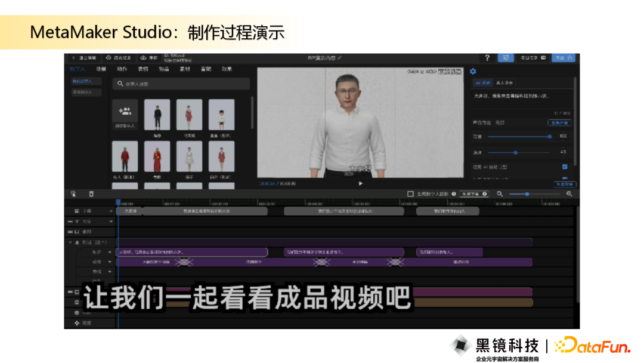Click the avatar library scrollbar
The height and width of the screenshot is (363, 644).
click(x=252, y=112)
